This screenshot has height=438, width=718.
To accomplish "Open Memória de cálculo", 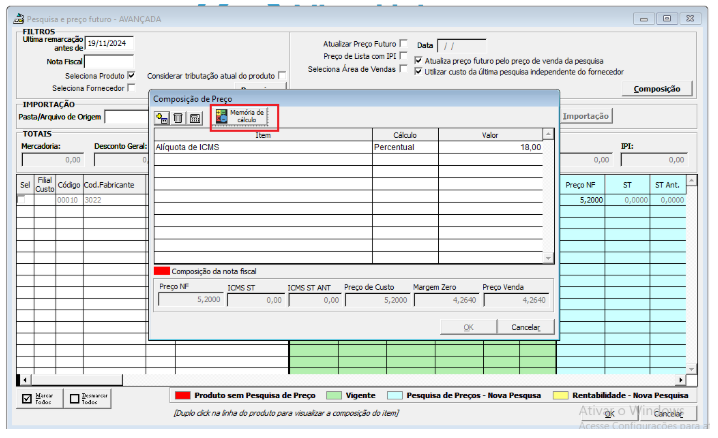I will 241,116.
